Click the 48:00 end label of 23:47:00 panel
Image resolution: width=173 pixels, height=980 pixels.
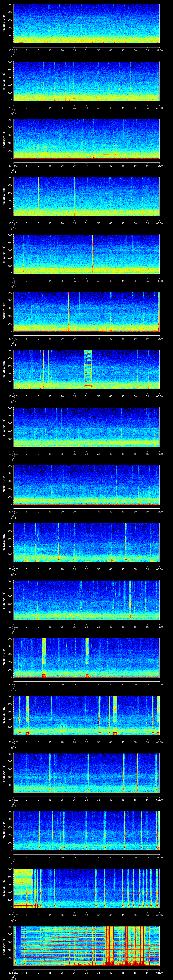pyautogui.click(x=159, y=684)
